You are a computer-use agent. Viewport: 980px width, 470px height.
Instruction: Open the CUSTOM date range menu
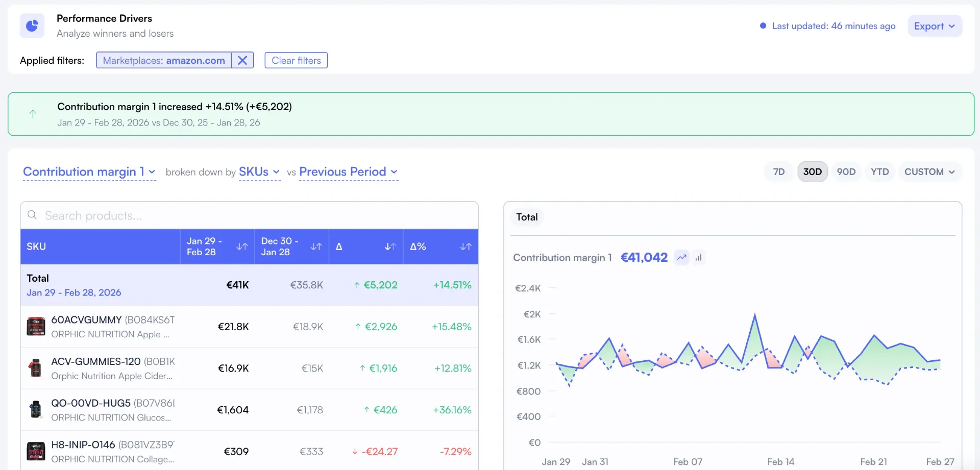pyautogui.click(x=929, y=172)
